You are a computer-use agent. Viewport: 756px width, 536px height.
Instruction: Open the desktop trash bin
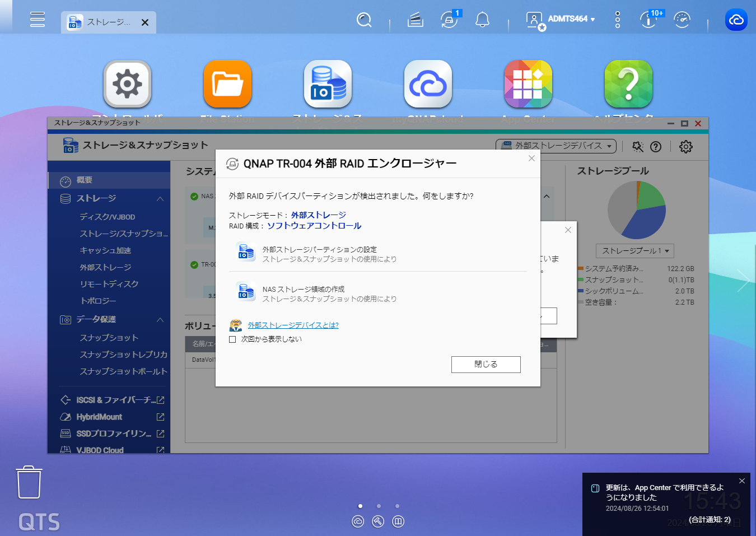(x=29, y=482)
